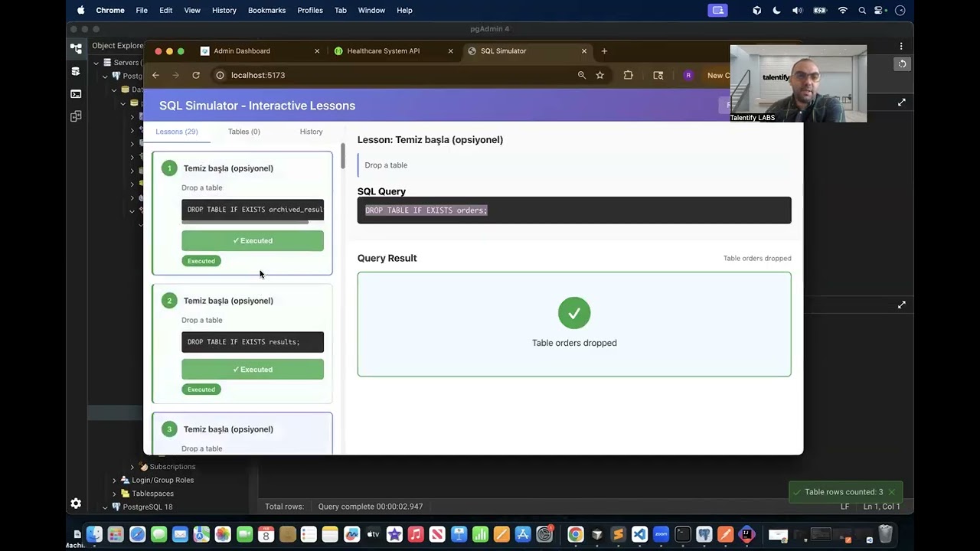Open pgAdmin settings gear icon
The width and height of the screenshot is (980, 551).
click(x=76, y=503)
